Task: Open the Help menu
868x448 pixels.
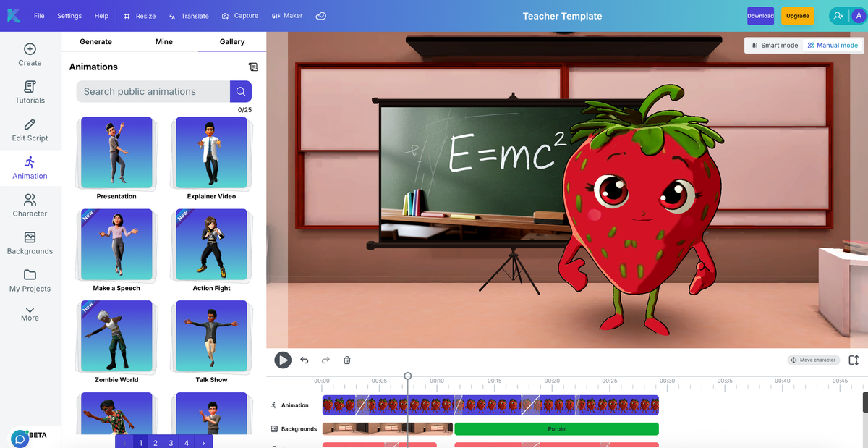Action: point(101,16)
